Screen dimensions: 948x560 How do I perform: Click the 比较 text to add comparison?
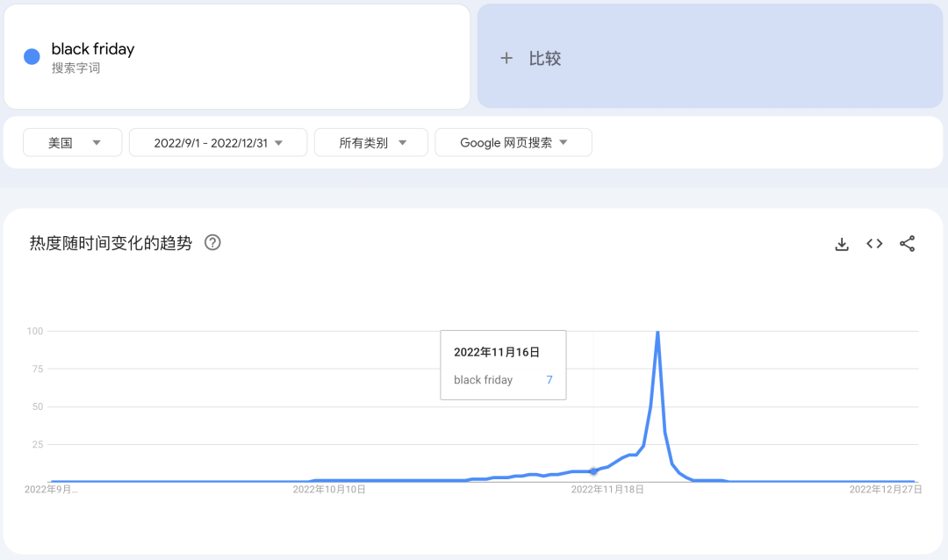pos(544,59)
